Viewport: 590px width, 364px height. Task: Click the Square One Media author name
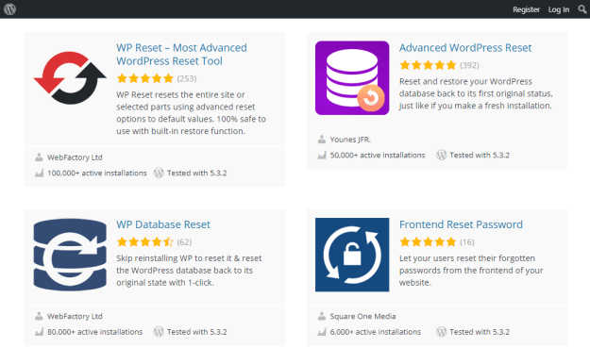coord(362,316)
